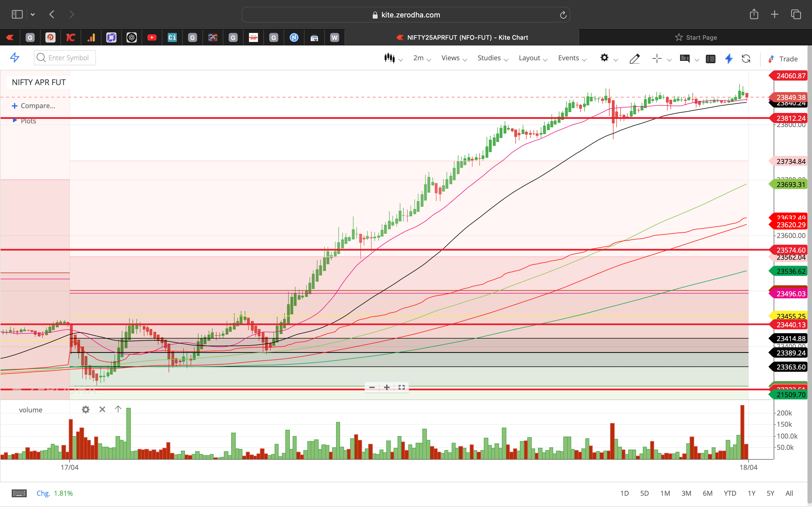Open the 2m interval dropdown
Image resolution: width=812 pixels, height=507 pixels.
(x=419, y=58)
